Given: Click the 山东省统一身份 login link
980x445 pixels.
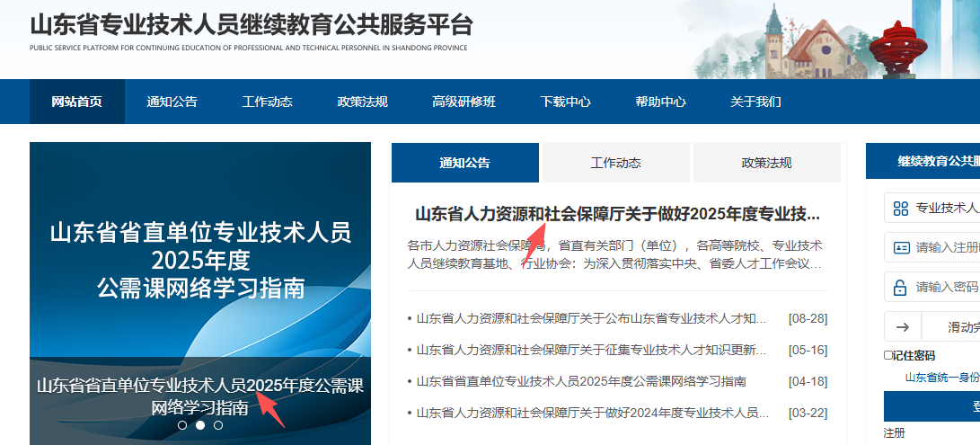Looking at the screenshot, I should (x=941, y=378).
